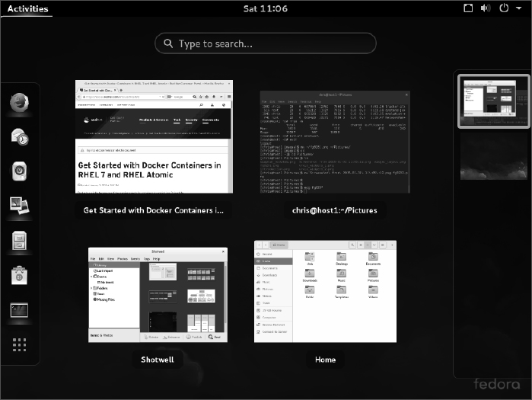Select the terminal window thumbnail

coord(335,142)
